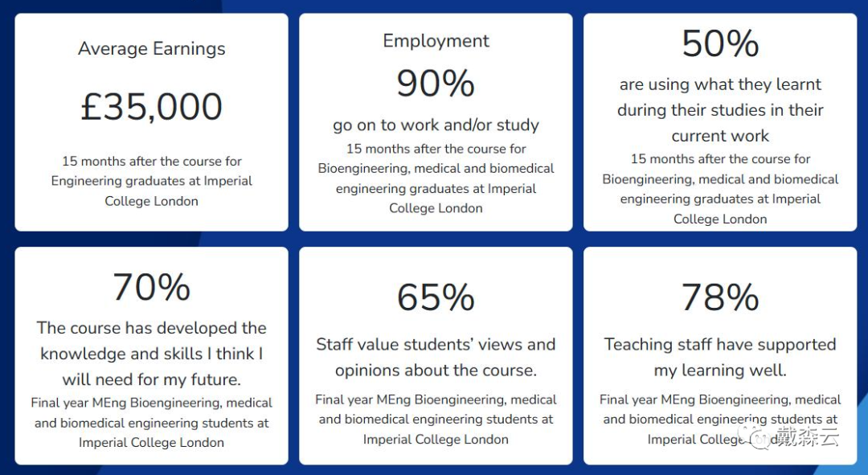Click 'Staff value students' views' statement
Screen dimensions: 868x475
click(436, 357)
